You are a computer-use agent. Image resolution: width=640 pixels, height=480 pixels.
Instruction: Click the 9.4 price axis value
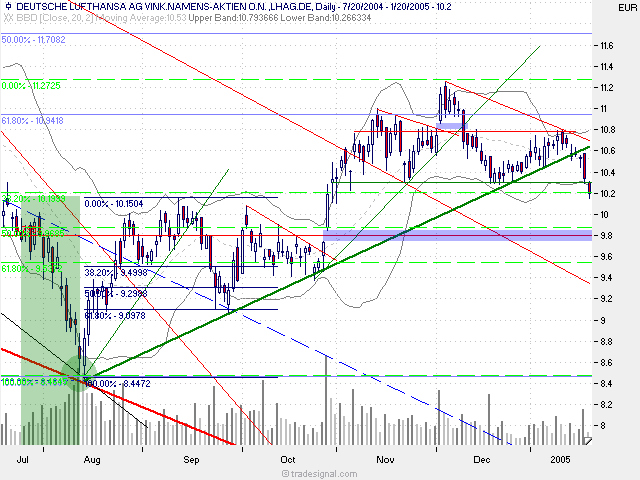point(606,278)
